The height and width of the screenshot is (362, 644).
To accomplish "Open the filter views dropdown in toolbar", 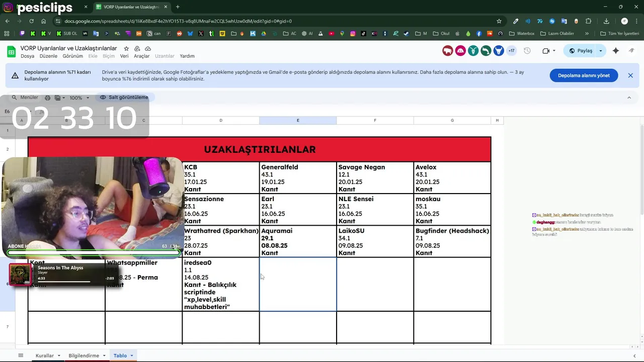I will [x=59, y=98].
